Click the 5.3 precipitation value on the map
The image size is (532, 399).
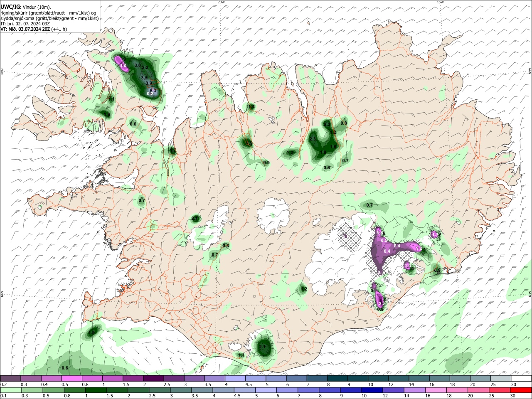[153, 91]
